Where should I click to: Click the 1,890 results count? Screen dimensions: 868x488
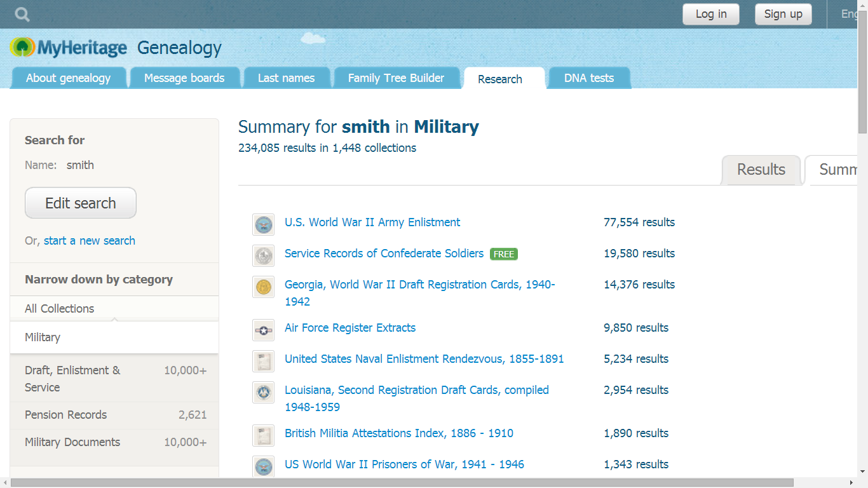(x=636, y=433)
